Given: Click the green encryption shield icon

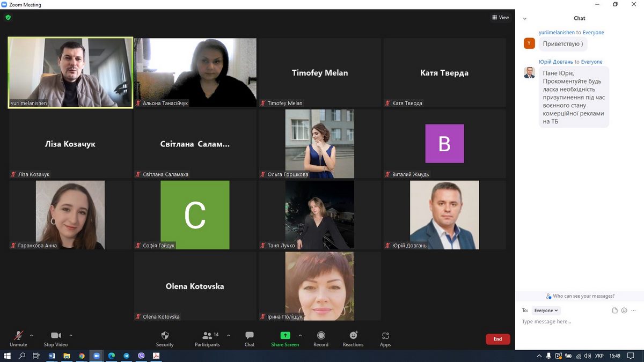Looking at the screenshot, I should click(x=8, y=17).
